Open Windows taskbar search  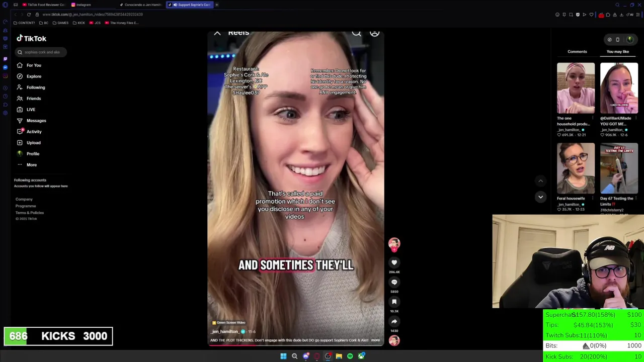(294, 356)
